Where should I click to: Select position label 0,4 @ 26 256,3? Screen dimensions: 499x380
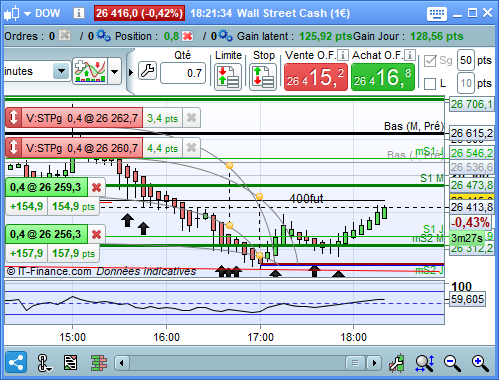46,234
